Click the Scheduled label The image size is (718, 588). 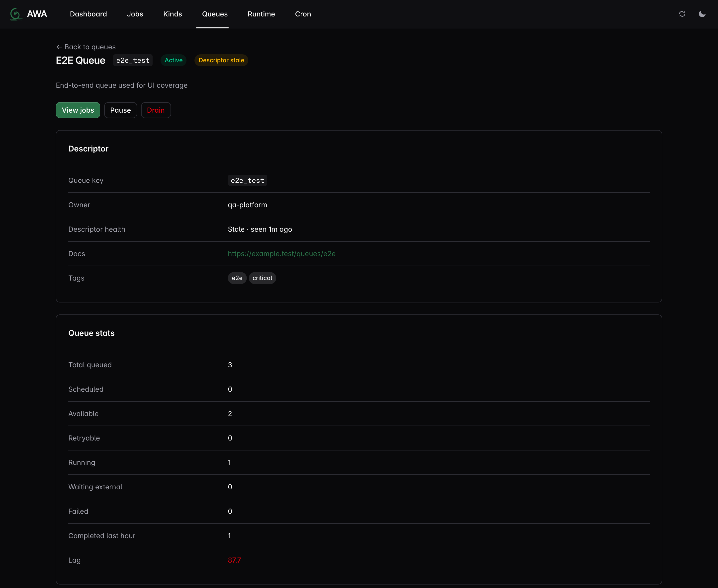(86, 389)
